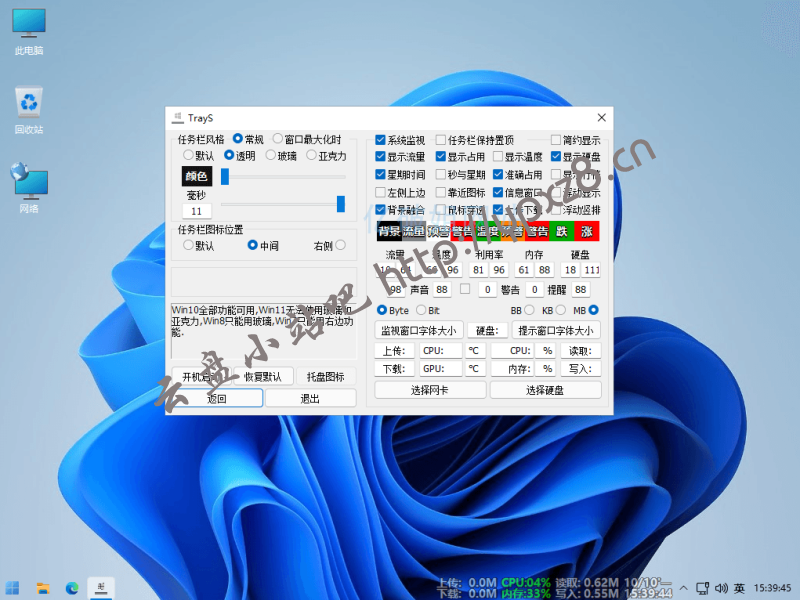This screenshot has width=800, height=600.
Task: Open the 颜色 color picker
Action: click(197, 177)
